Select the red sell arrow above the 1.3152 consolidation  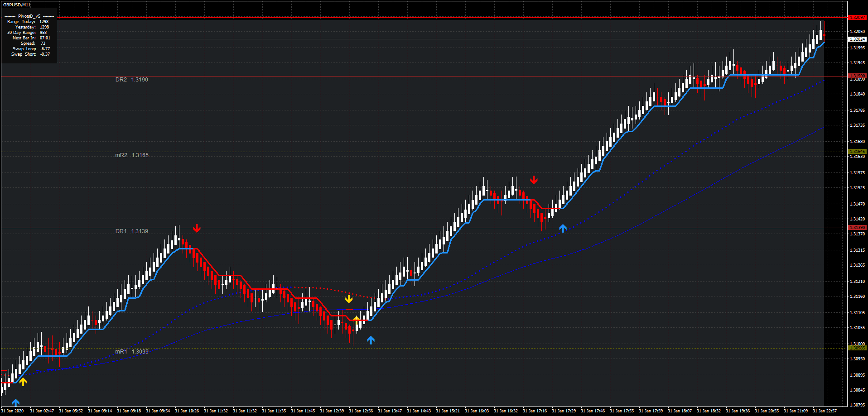534,180
